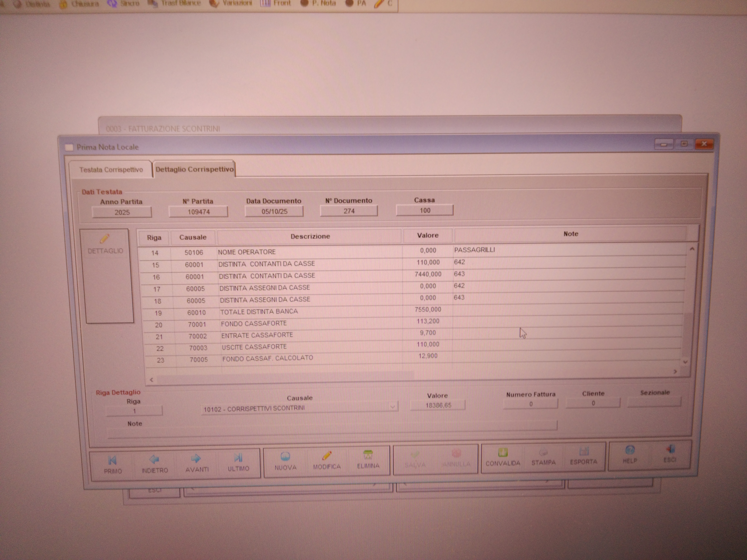747x560 pixels.
Task: Delete the record with ELIMINA icon
Action: 368,455
